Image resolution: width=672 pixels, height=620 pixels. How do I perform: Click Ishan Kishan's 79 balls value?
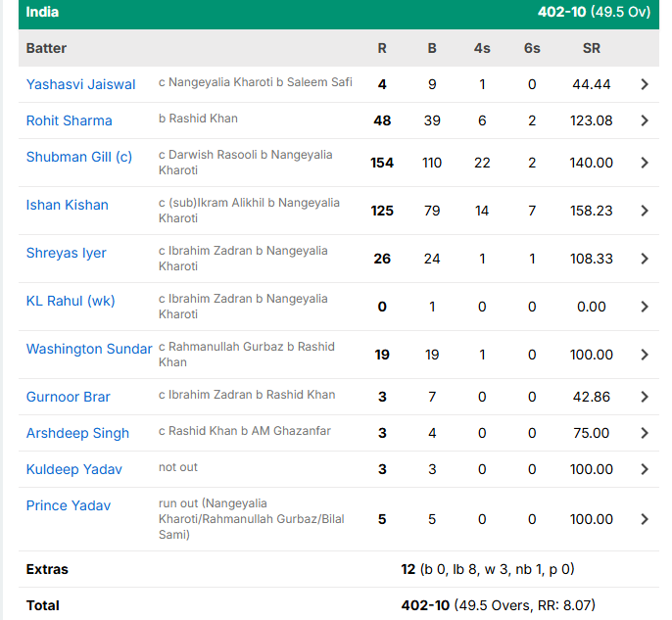click(x=432, y=211)
